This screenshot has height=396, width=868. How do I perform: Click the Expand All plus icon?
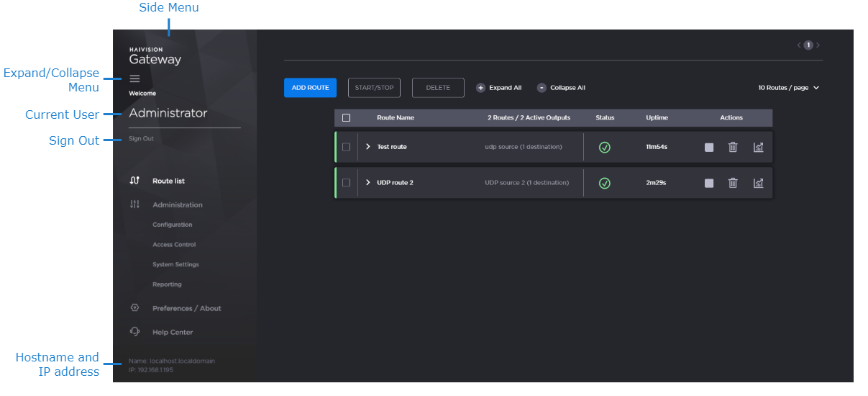pyautogui.click(x=480, y=88)
